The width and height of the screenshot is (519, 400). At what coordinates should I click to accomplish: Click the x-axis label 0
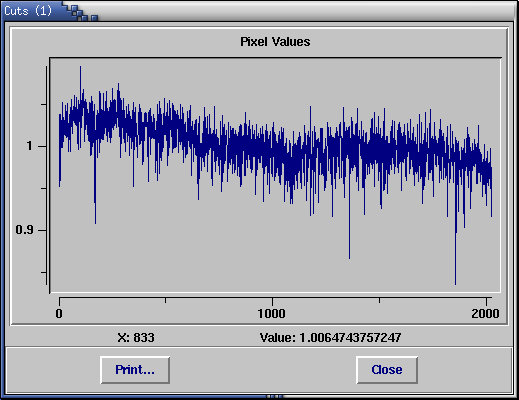(x=59, y=314)
